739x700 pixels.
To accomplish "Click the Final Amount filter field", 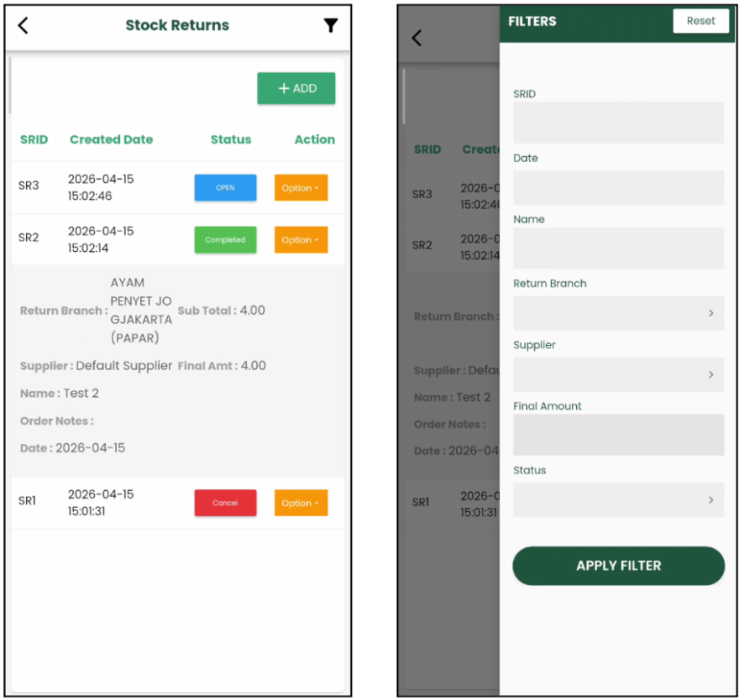I will (x=618, y=435).
